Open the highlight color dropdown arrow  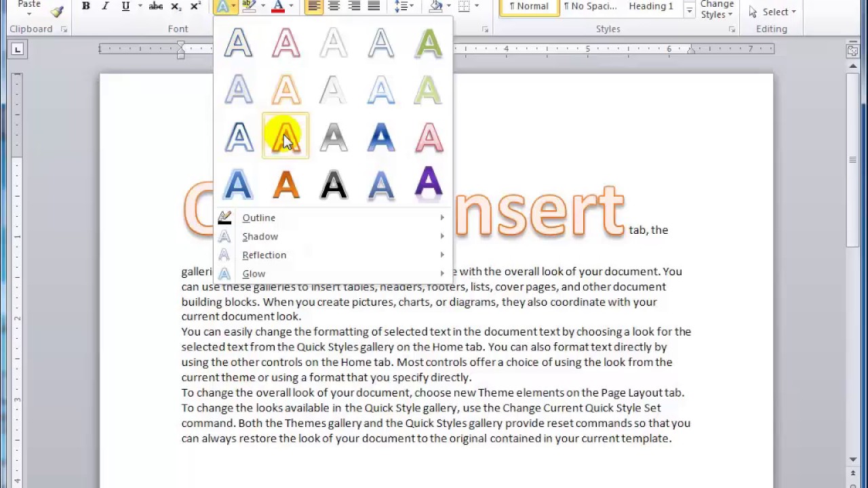coord(262,6)
